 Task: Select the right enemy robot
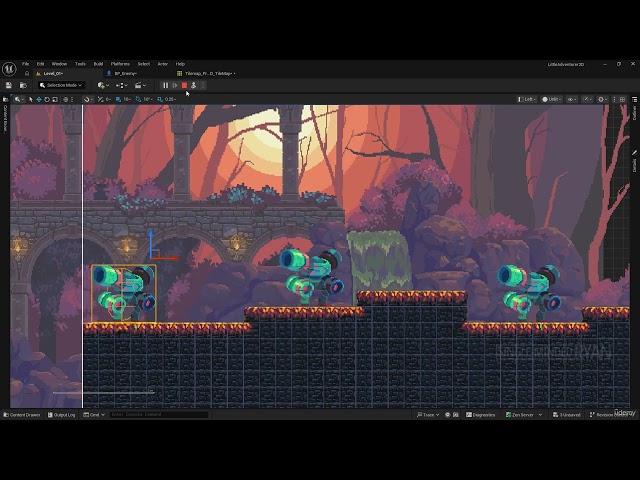(529, 292)
